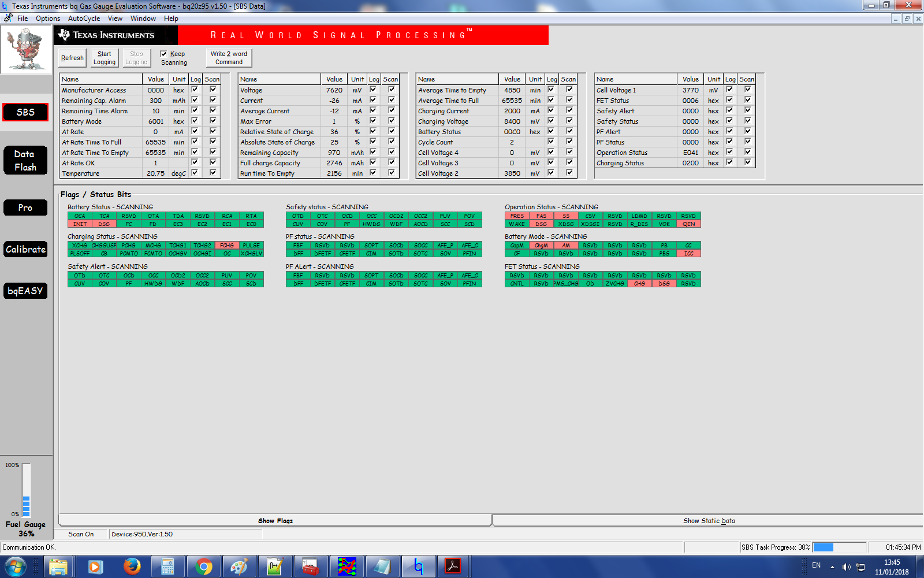Screen dimensions: 924x578
Task: Toggle Scan checkbox for Charging Status
Action: (748, 162)
